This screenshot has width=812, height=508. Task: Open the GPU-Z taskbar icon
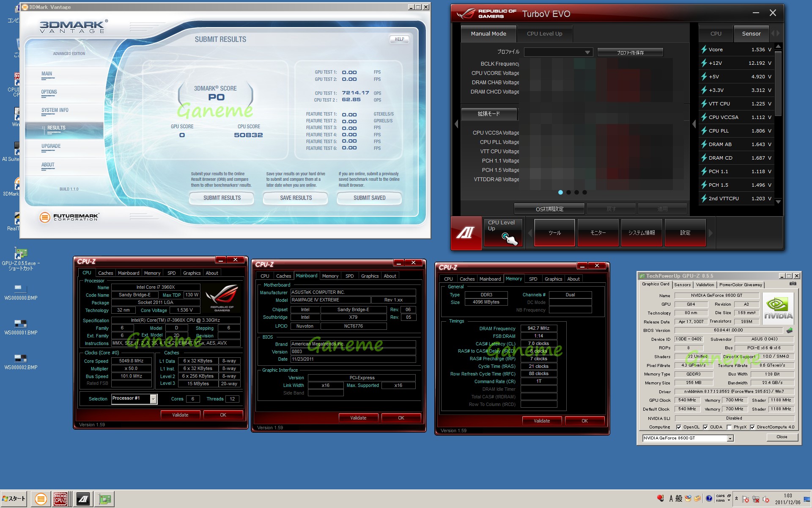pos(105,499)
